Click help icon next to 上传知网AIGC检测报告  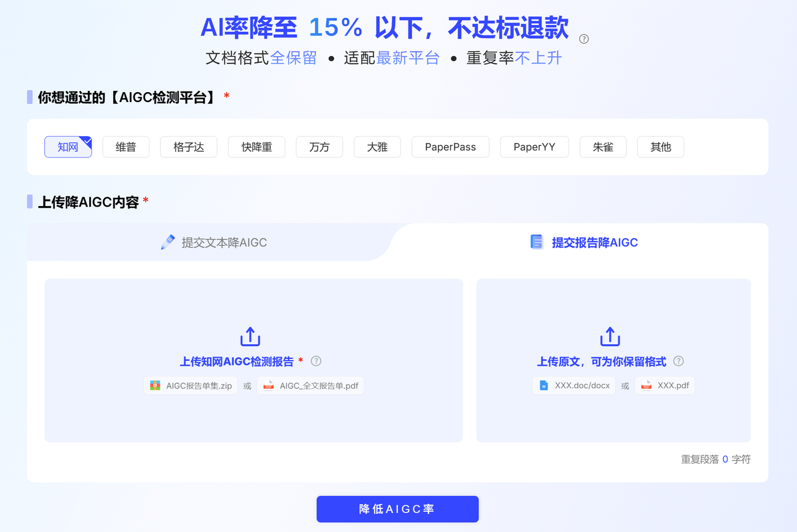tap(316, 361)
